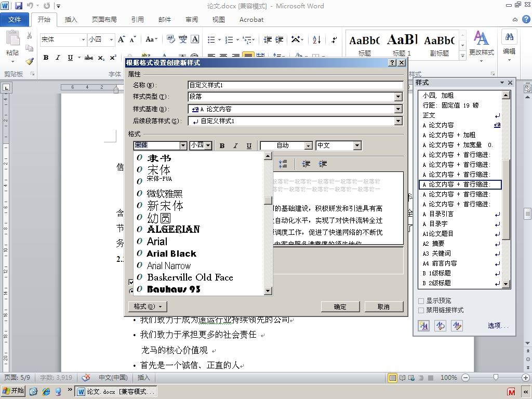Click the Numbering list icon in ribbon
Viewport: 532px width, 399px height.
(229, 39)
